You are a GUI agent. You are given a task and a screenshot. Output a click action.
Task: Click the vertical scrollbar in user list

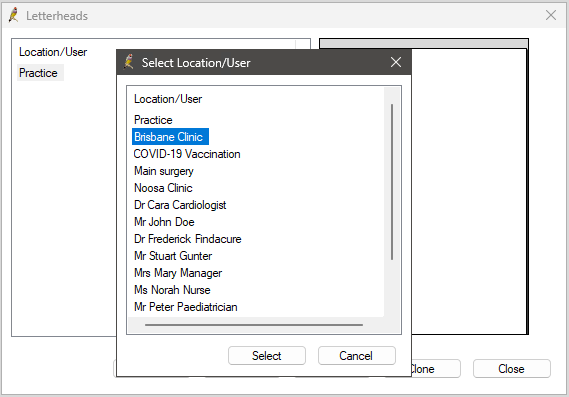(392, 182)
